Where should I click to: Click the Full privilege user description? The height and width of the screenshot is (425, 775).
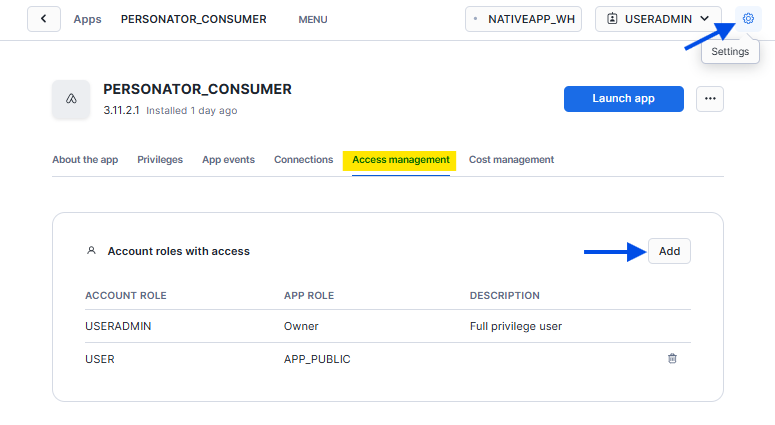516,326
